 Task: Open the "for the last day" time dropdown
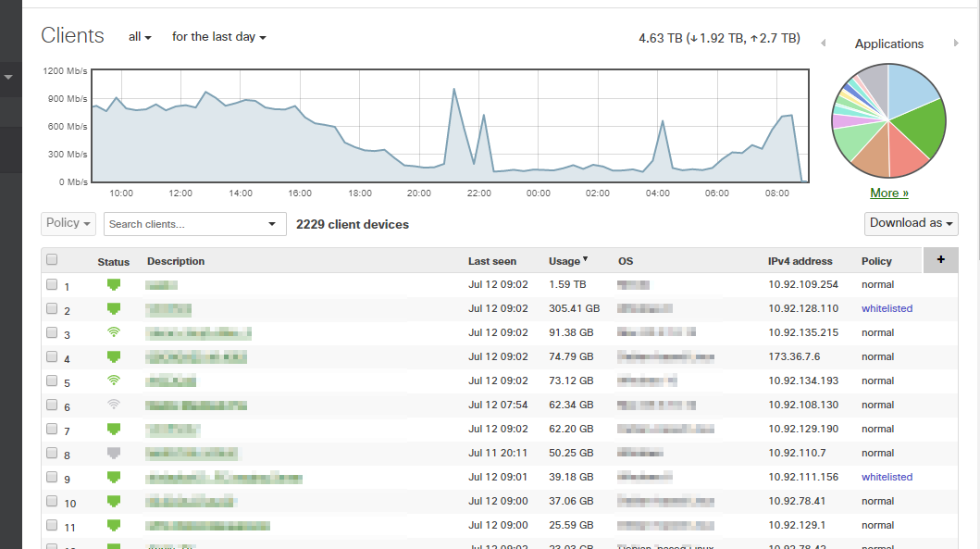[217, 37]
